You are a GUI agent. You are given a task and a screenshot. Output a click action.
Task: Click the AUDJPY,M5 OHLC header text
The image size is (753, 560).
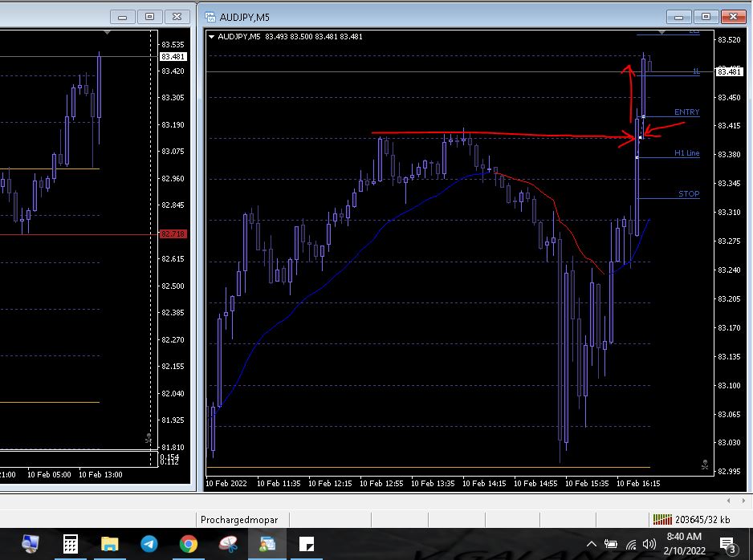click(290, 36)
